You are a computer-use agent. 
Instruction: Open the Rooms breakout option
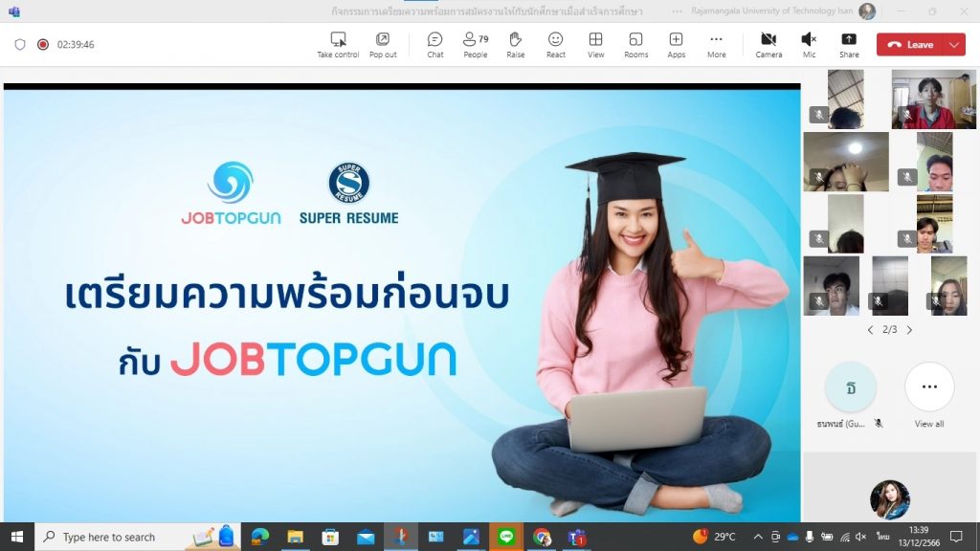point(635,44)
